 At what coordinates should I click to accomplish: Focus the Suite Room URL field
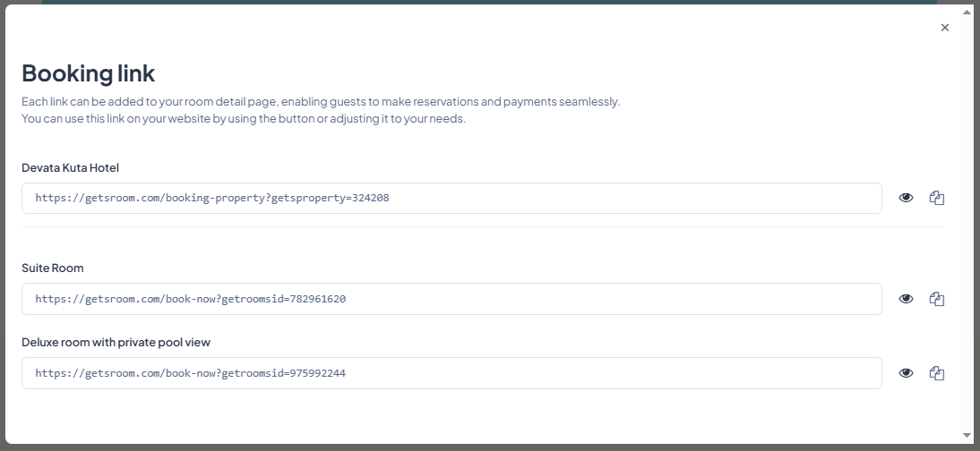451,299
